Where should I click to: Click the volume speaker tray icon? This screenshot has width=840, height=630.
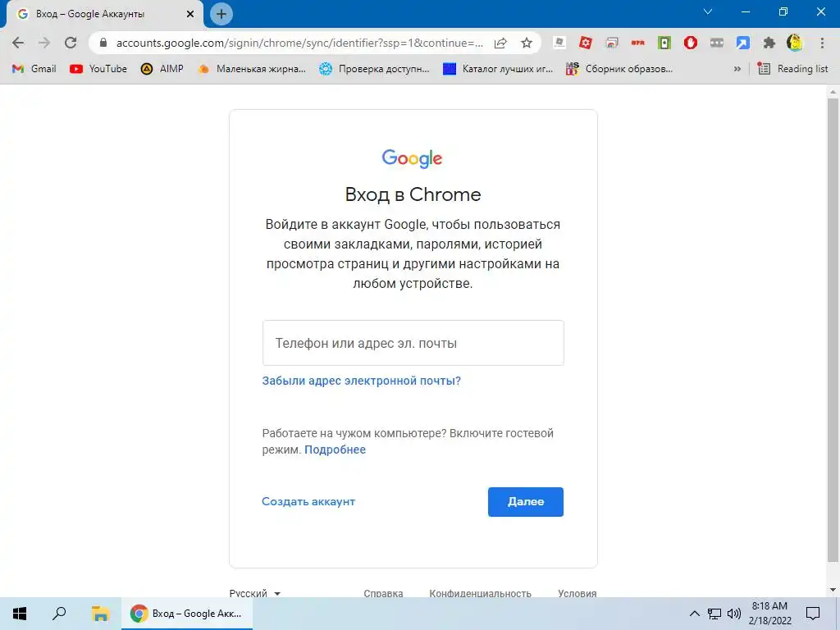[x=734, y=614]
